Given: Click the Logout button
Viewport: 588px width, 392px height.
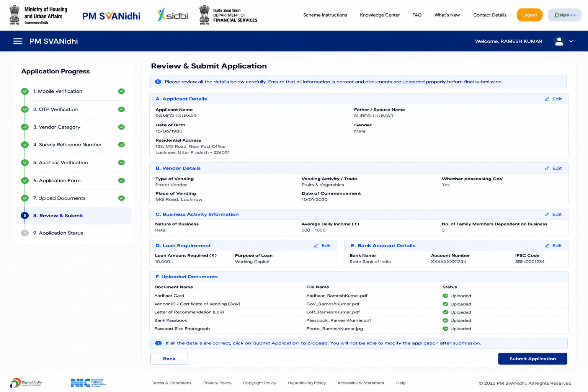Looking at the screenshot, I should (529, 15).
